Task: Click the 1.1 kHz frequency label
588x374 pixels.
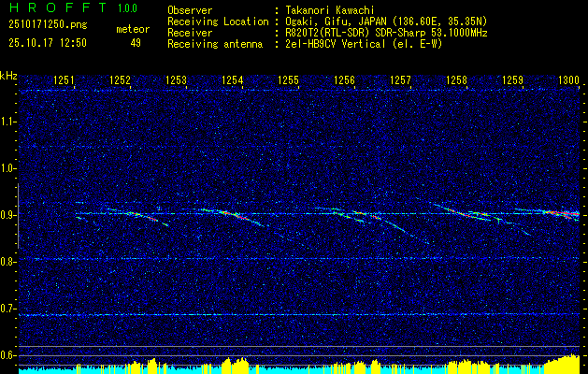Action: coord(8,122)
